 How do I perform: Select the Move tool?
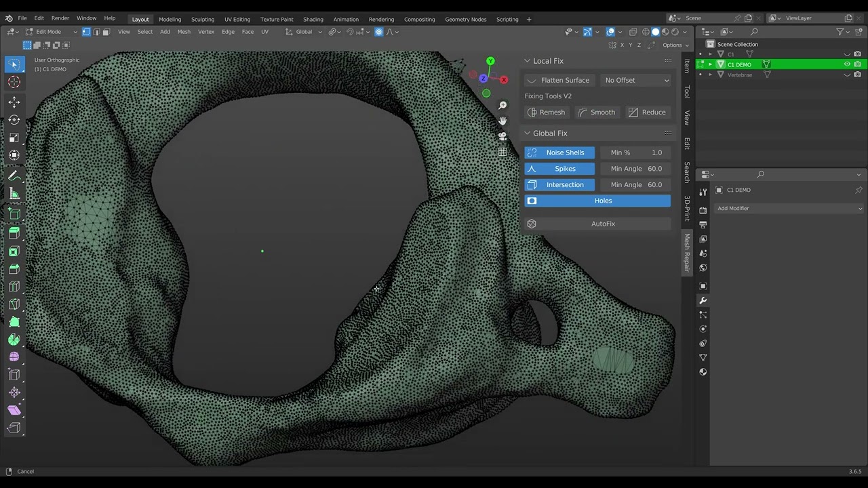14,102
